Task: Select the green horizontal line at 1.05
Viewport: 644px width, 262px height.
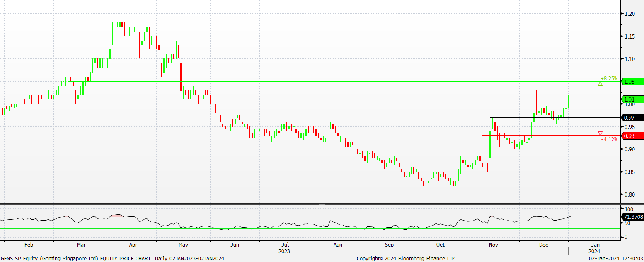Action: pos(344,81)
